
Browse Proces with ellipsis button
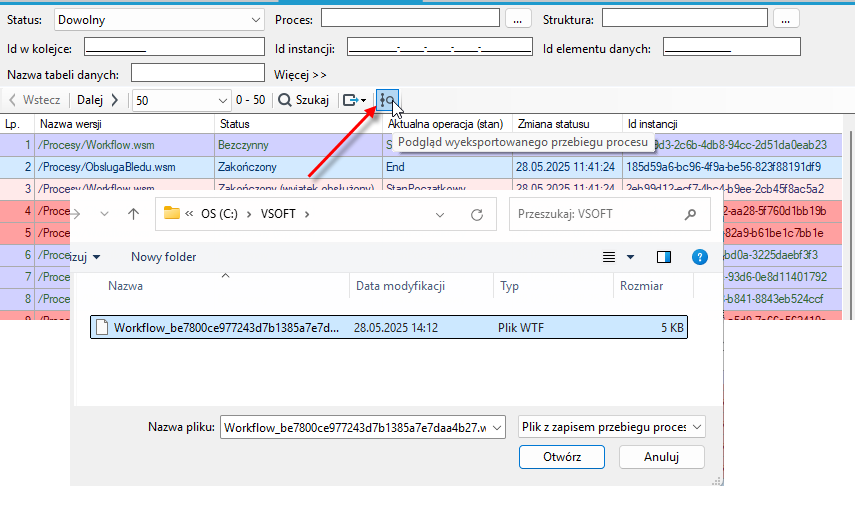pos(517,19)
